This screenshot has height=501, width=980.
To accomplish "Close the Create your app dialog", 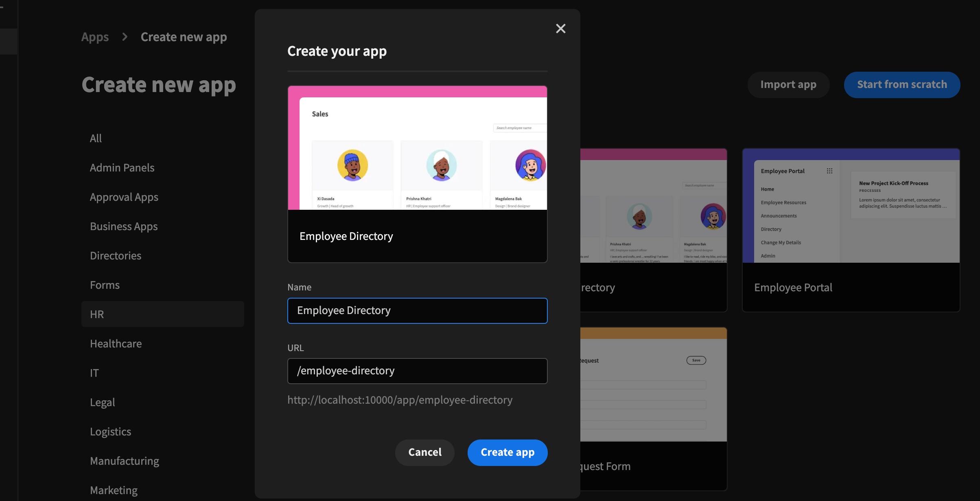I will [560, 29].
